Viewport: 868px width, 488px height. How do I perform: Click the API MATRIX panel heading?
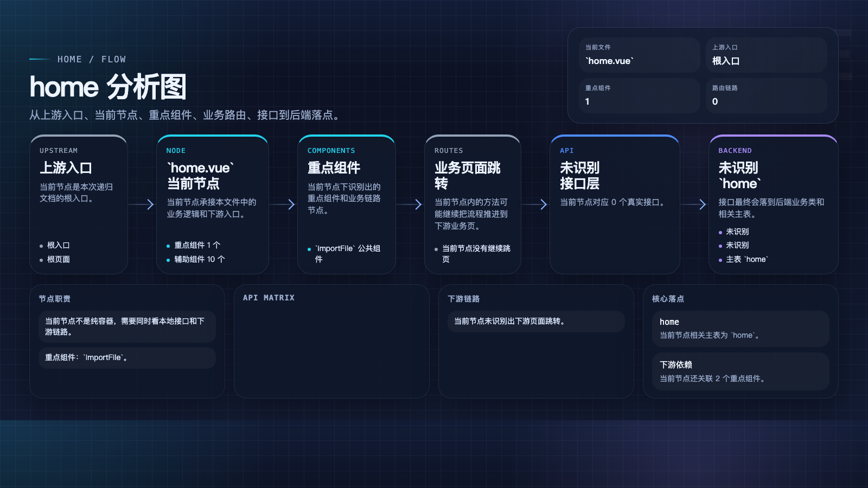pos(269,298)
